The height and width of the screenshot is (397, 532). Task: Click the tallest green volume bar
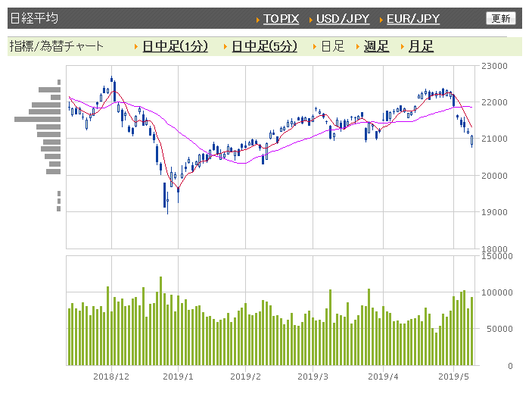click(161, 321)
